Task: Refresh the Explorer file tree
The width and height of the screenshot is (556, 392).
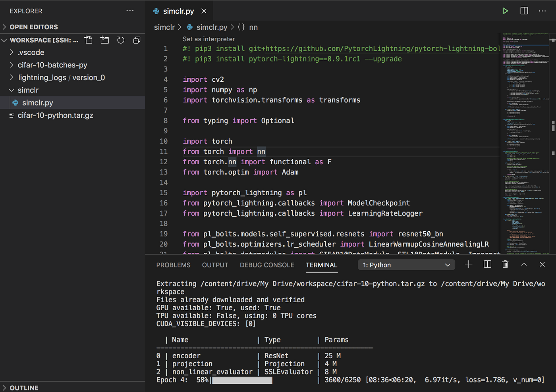Action: (121, 40)
